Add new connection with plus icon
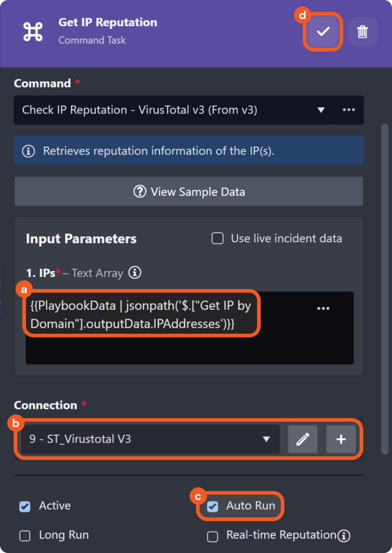 341,439
